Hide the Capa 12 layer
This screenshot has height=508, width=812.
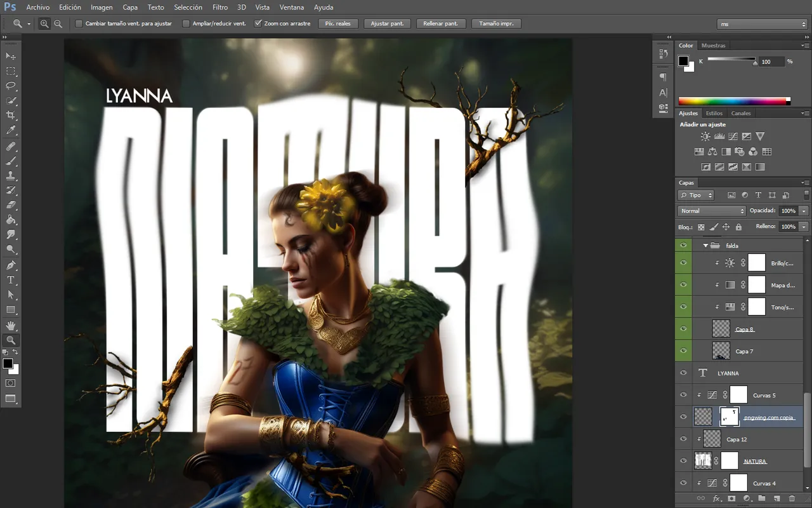(683, 439)
